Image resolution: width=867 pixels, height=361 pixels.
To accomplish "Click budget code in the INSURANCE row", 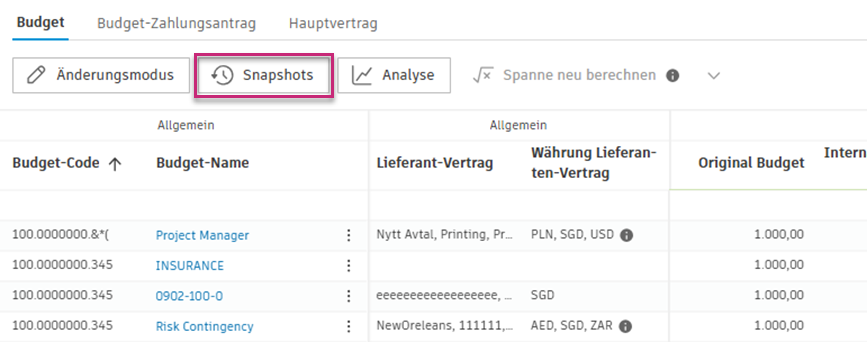I will pyautogui.click(x=62, y=265).
